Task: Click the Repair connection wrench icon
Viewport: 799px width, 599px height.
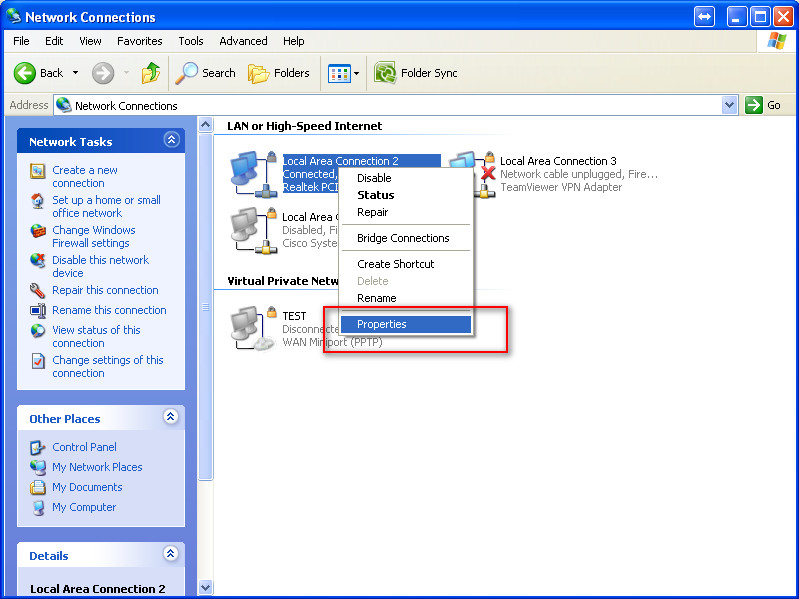Action: pos(38,290)
